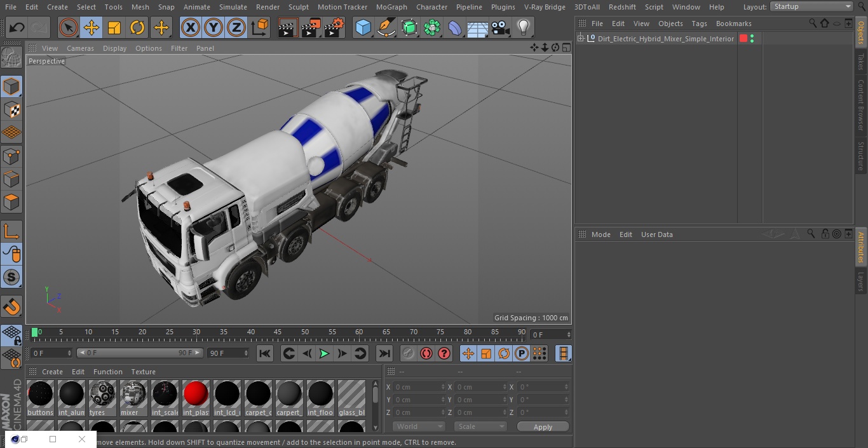868x448 pixels.
Task: Click the Undo arrow icon
Action: coord(17,27)
